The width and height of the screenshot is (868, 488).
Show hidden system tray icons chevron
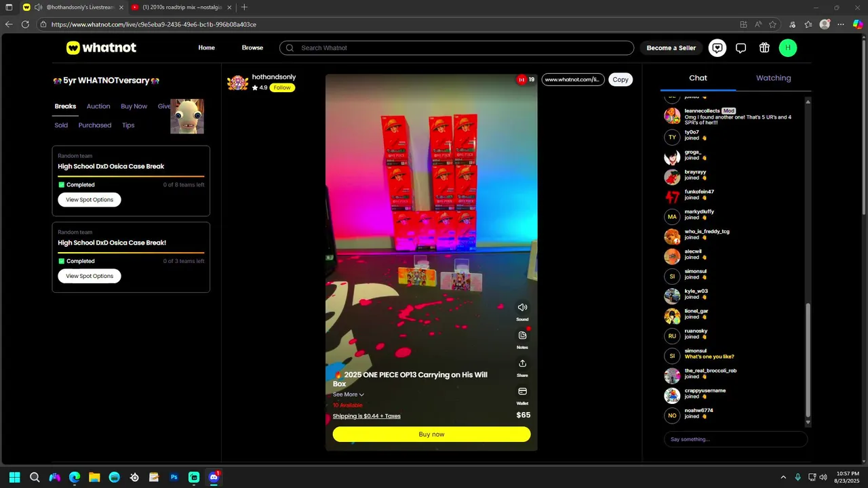click(783, 477)
